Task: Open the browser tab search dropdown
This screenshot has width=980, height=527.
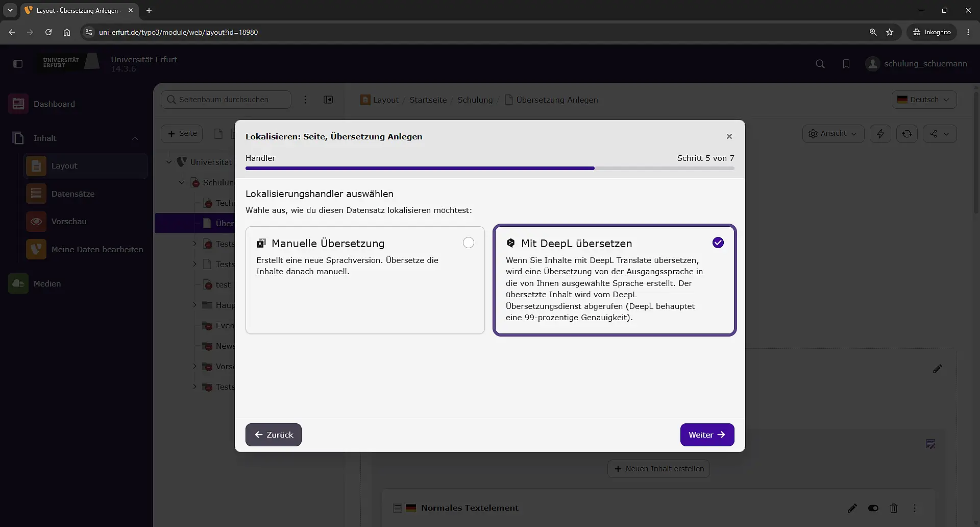Action: point(10,10)
